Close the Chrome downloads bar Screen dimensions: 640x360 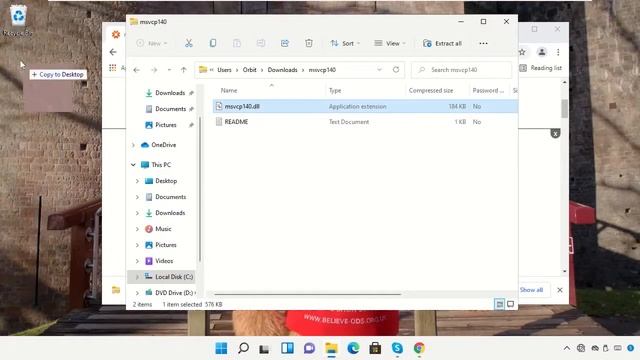(560, 290)
